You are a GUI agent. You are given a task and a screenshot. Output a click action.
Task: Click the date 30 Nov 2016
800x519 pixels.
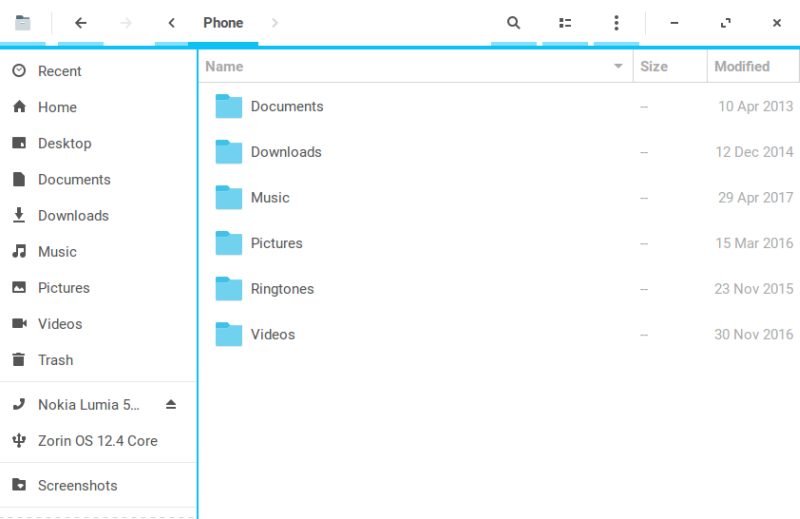(754, 335)
